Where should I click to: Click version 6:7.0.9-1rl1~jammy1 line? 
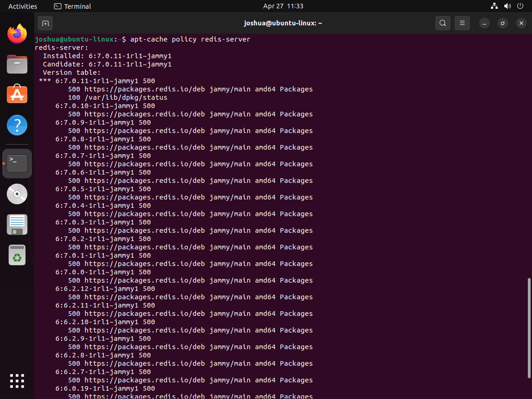coord(103,122)
